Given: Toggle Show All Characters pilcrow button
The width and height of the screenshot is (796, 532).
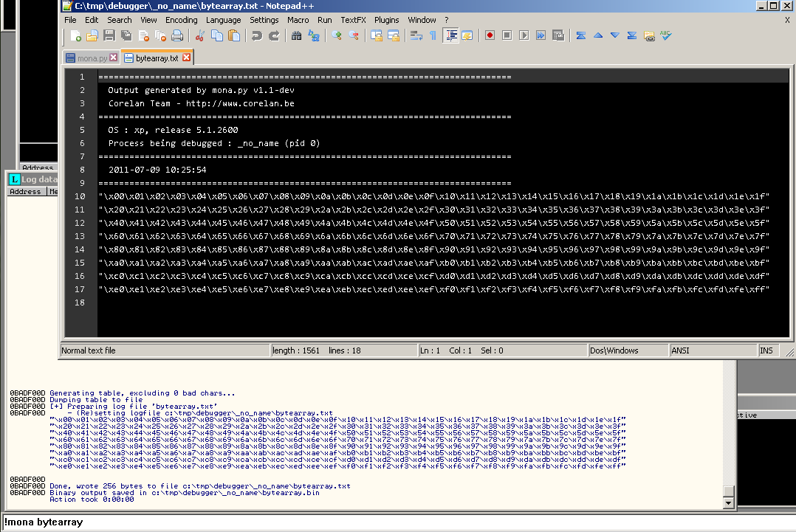Looking at the screenshot, I should click(433, 35).
